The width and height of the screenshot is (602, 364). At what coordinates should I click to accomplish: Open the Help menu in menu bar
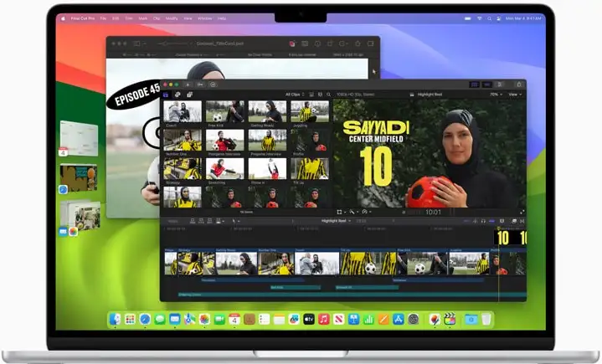click(x=222, y=18)
